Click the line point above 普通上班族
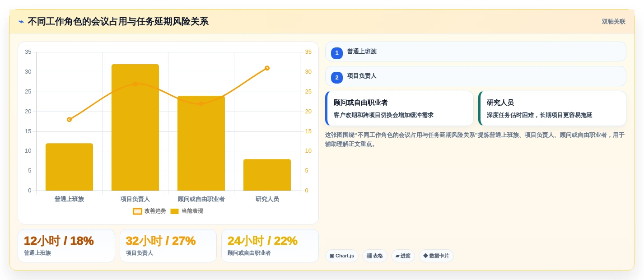The image size is (644, 280). (69, 120)
